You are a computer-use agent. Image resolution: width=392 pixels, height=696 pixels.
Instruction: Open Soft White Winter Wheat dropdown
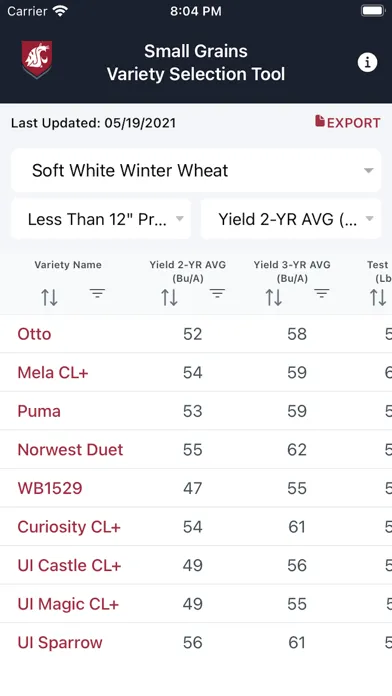click(196, 170)
